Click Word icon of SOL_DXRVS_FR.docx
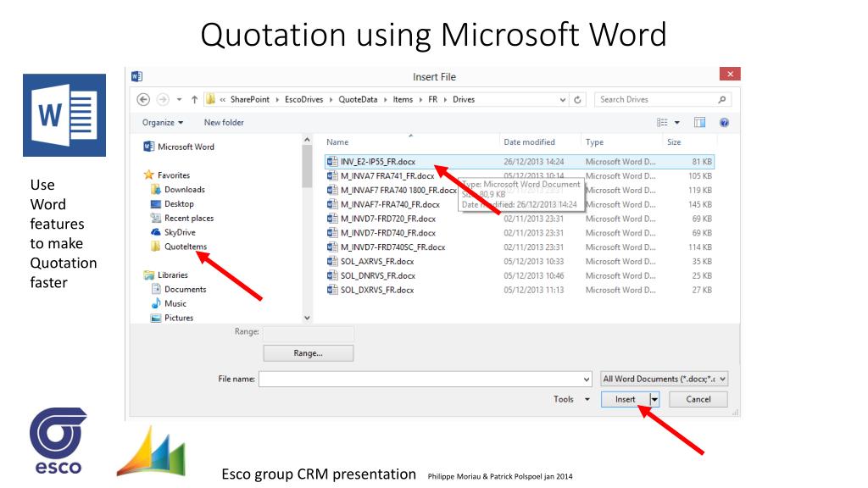The width and height of the screenshot is (868, 488). tap(332, 290)
